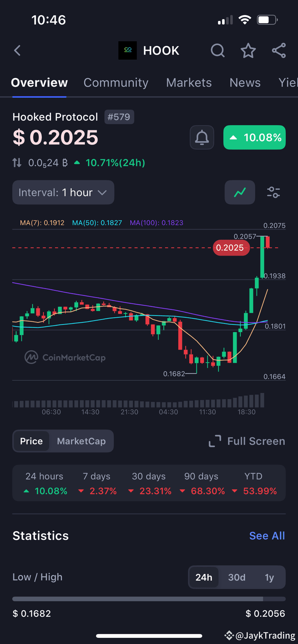This screenshot has height=644, width=298.
Task: Open See All statistics link
Action: [267, 535]
